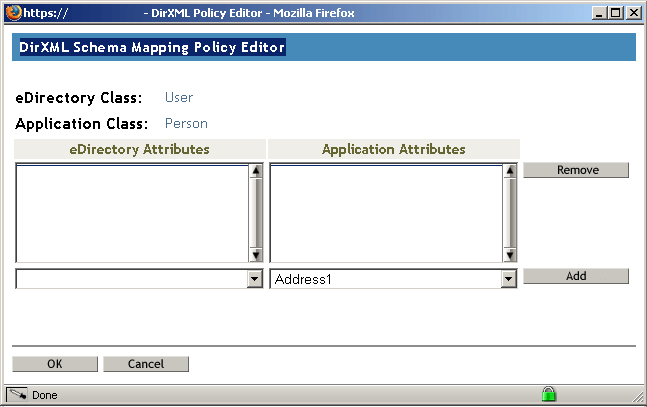The width and height of the screenshot is (647, 407).
Task: Click the green padlock security icon
Action: point(548,394)
